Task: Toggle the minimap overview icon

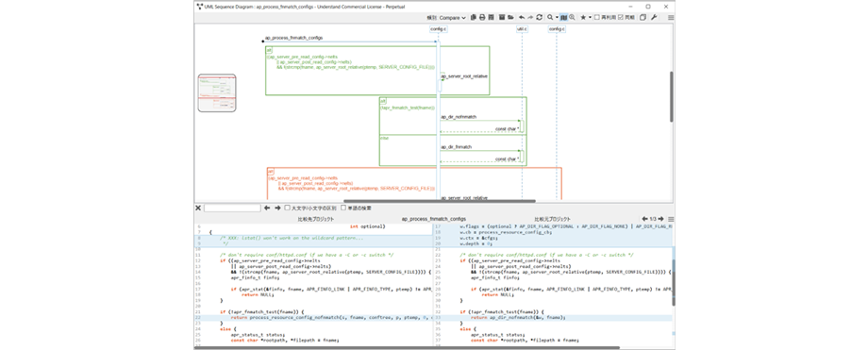Action: pyautogui.click(x=563, y=18)
